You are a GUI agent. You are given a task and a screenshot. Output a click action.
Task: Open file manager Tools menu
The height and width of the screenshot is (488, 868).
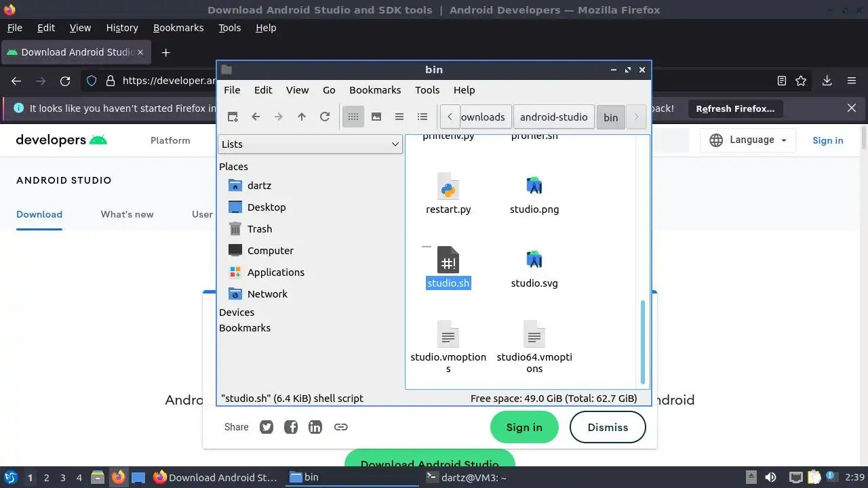coord(427,89)
